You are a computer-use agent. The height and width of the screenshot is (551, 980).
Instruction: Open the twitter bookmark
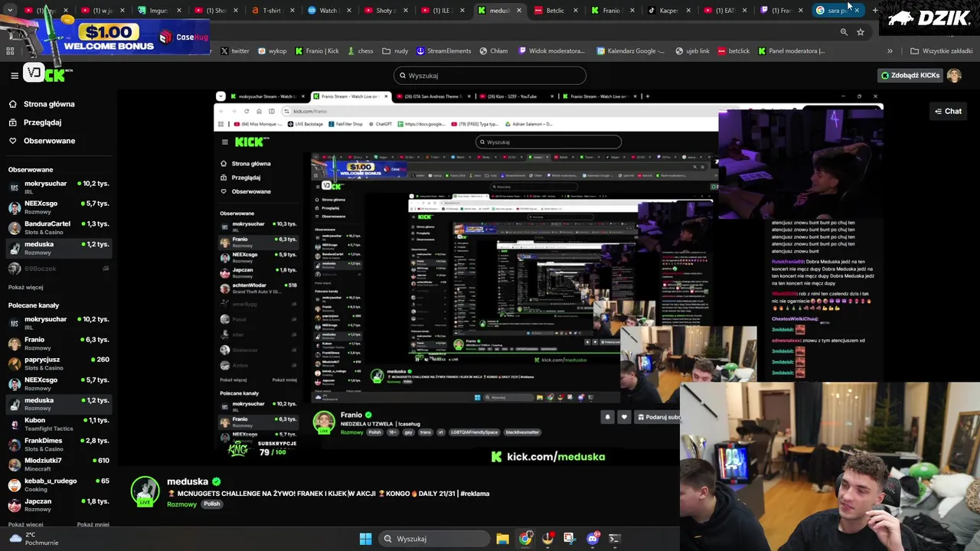pyautogui.click(x=234, y=51)
